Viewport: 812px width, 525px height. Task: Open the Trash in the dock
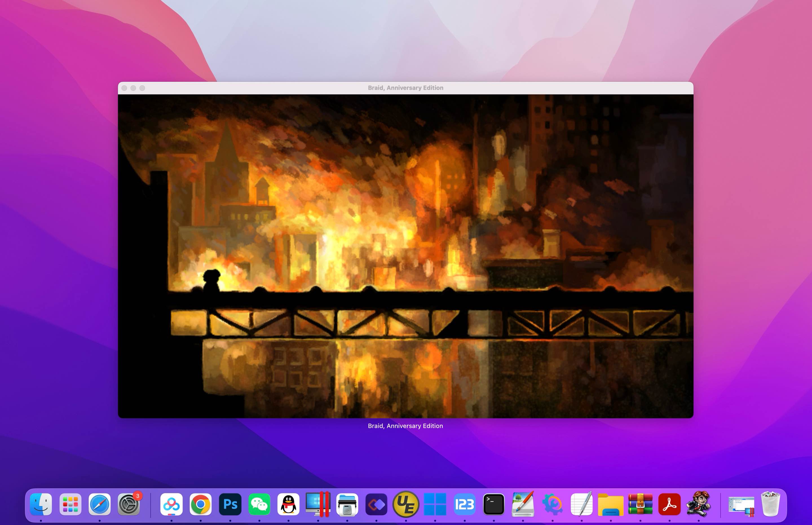pyautogui.click(x=770, y=504)
